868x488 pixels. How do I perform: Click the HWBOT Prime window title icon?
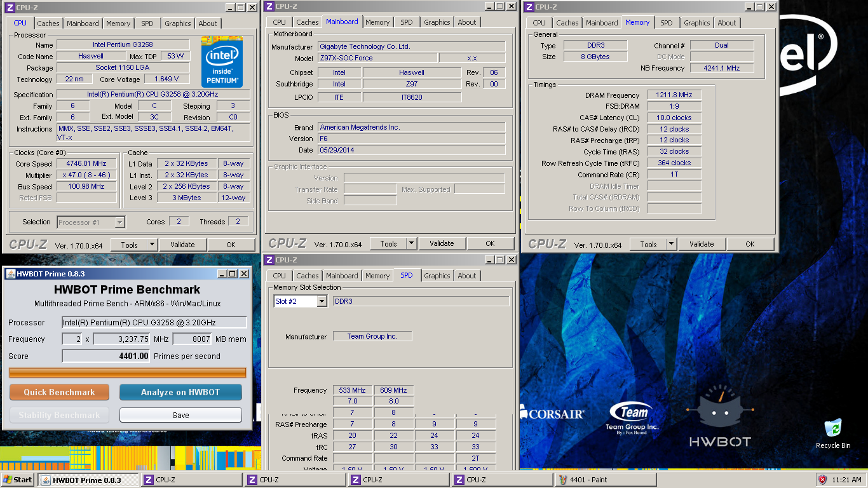(x=10, y=274)
